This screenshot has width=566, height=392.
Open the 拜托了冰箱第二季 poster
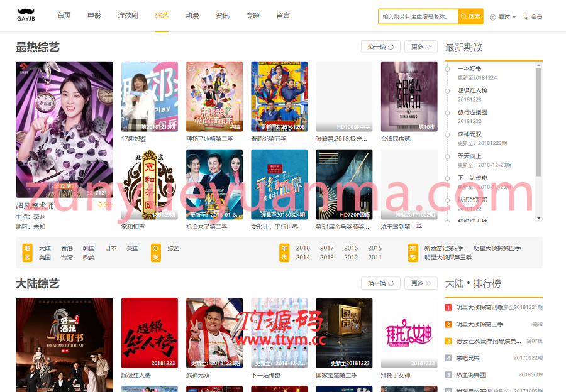[214, 96]
